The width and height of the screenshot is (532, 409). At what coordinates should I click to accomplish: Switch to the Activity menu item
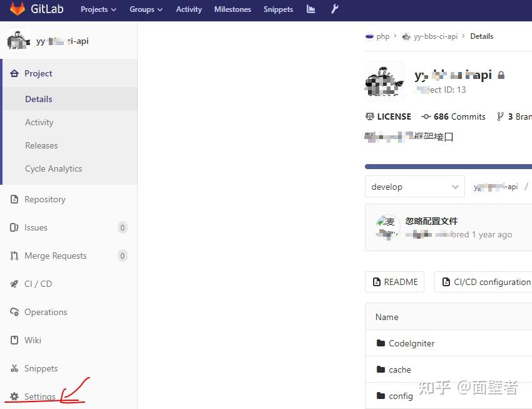click(188, 9)
